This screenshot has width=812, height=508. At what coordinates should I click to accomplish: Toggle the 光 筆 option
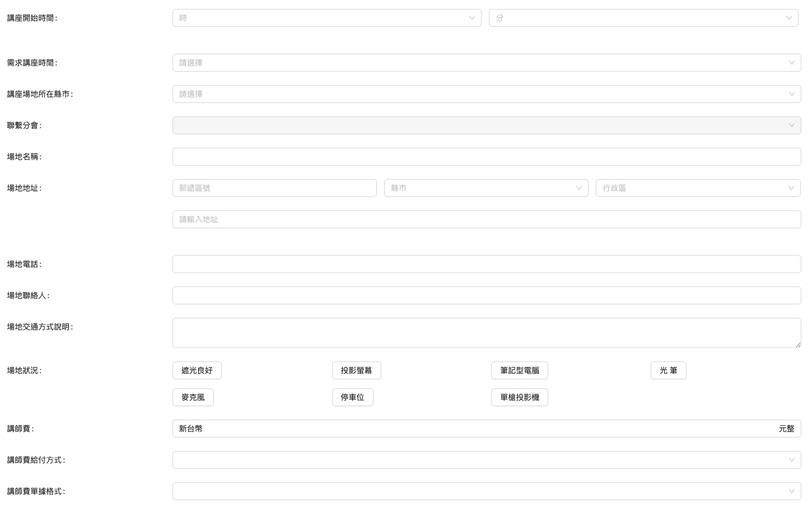(668, 370)
